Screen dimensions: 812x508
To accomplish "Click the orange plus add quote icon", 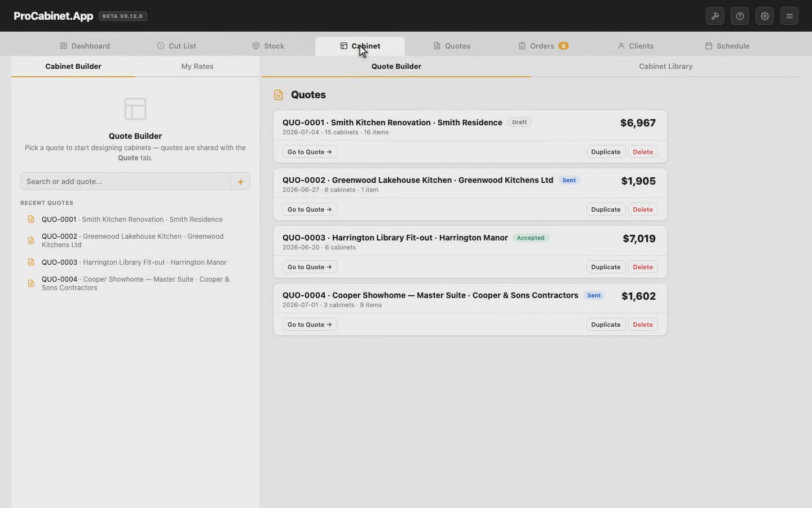I will 240,181.
